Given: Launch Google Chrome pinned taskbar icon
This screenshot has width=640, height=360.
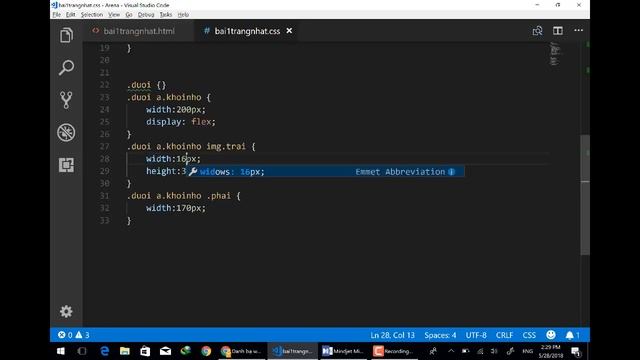Looking at the screenshot, I should click(x=206, y=351).
